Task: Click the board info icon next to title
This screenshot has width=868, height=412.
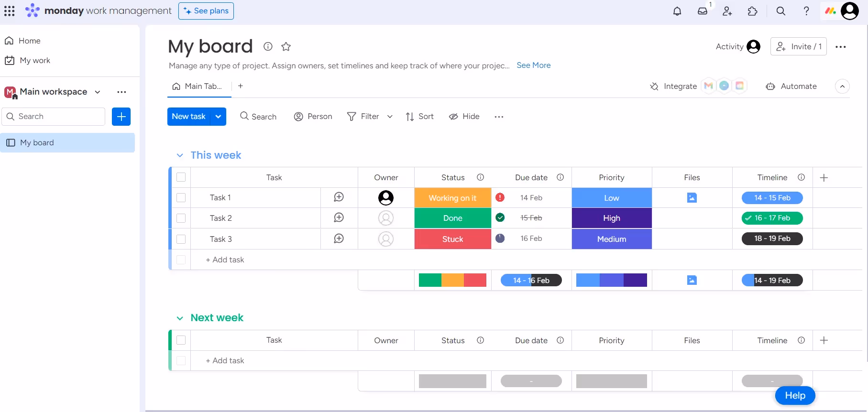Action: pos(268,46)
